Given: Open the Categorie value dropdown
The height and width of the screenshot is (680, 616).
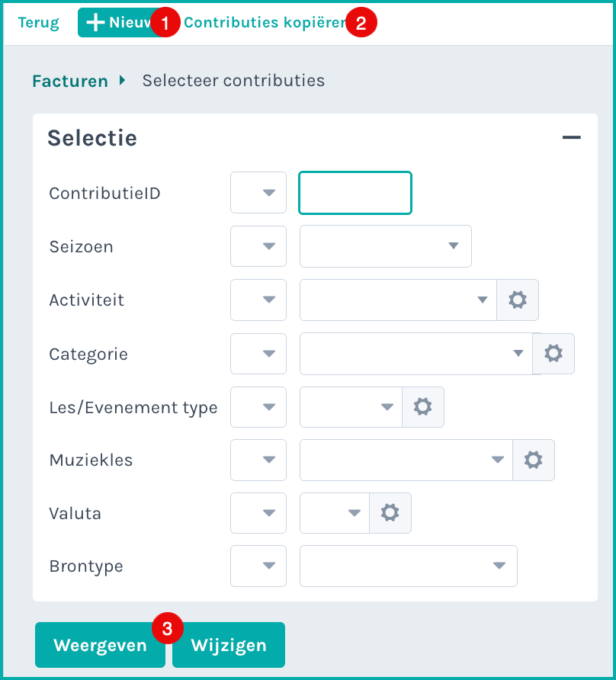Looking at the screenshot, I should (416, 354).
